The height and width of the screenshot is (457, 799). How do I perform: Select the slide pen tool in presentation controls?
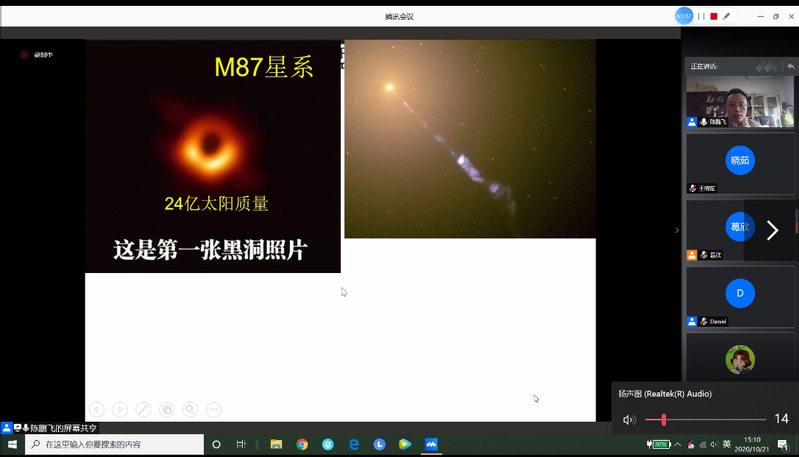(143, 409)
